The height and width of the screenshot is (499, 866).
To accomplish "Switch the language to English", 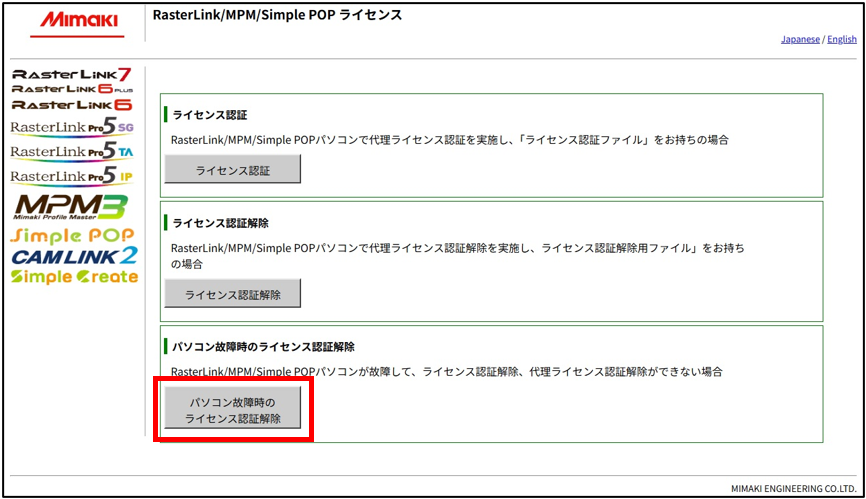I will [842, 39].
